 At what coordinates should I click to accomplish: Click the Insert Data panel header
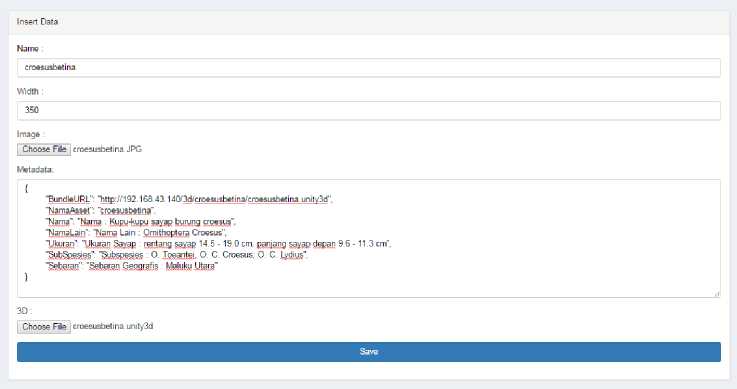[x=368, y=22]
